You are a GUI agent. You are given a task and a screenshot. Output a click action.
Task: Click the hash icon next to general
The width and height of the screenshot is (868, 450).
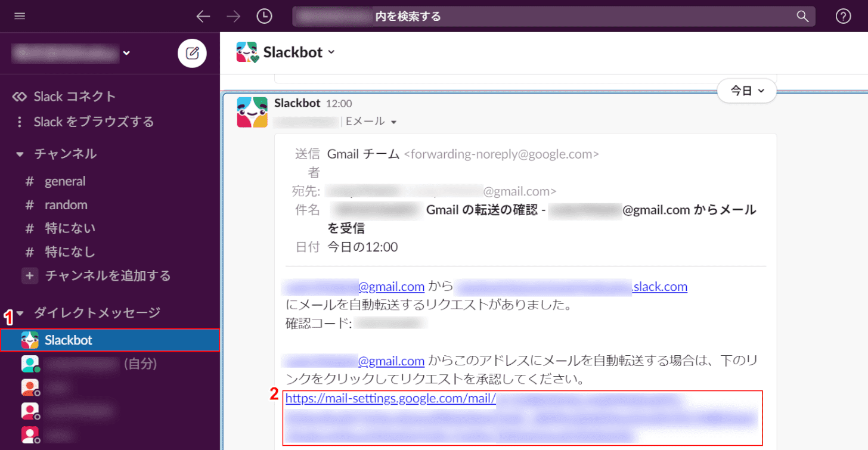(29, 181)
